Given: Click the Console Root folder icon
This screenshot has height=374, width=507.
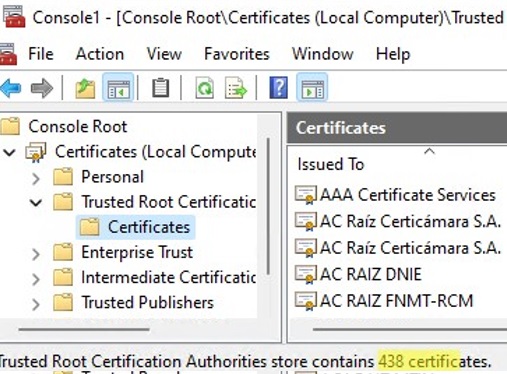Looking at the screenshot, I should coord(10,126).
